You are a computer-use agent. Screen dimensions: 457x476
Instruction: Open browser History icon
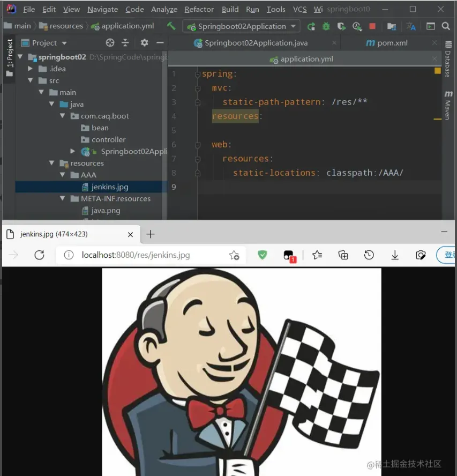tap(369, 255)
